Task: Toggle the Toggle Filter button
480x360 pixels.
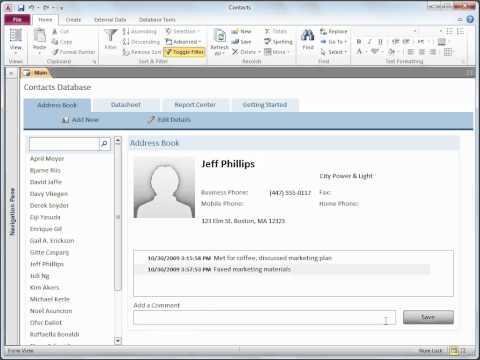Action: [x=185, y=52]
